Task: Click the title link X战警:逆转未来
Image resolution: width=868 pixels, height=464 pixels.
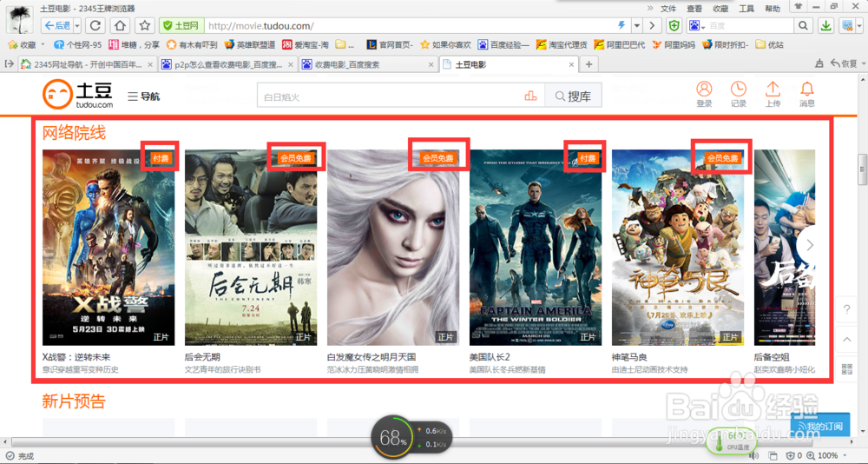Action: pos(76,357)
